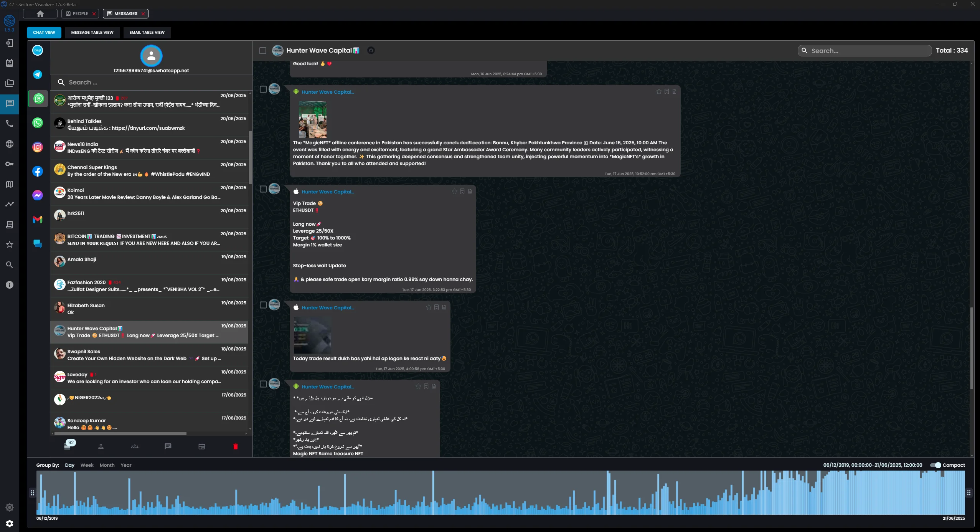Viewport: 980px width, 532px height.
Task: Star the Vip Trade ETHUSDT message
Action: 454,191
